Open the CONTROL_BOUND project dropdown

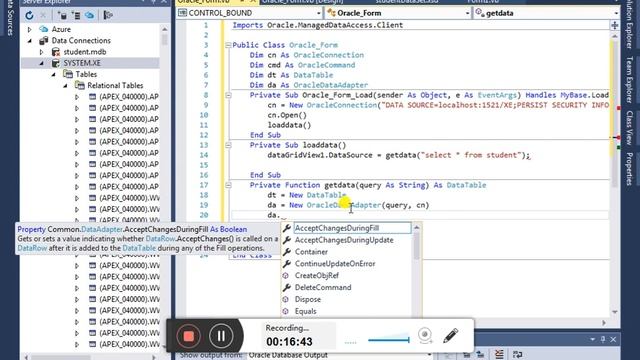point(318,13)
